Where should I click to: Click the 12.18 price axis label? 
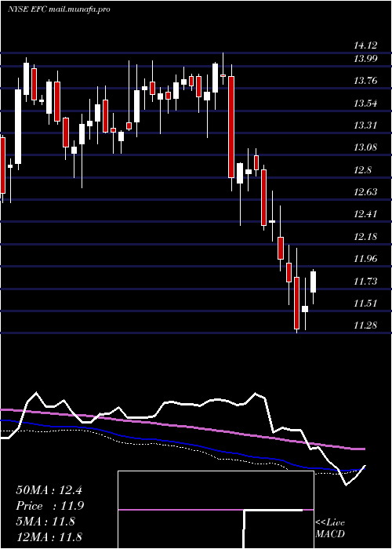tap(366, 237)
